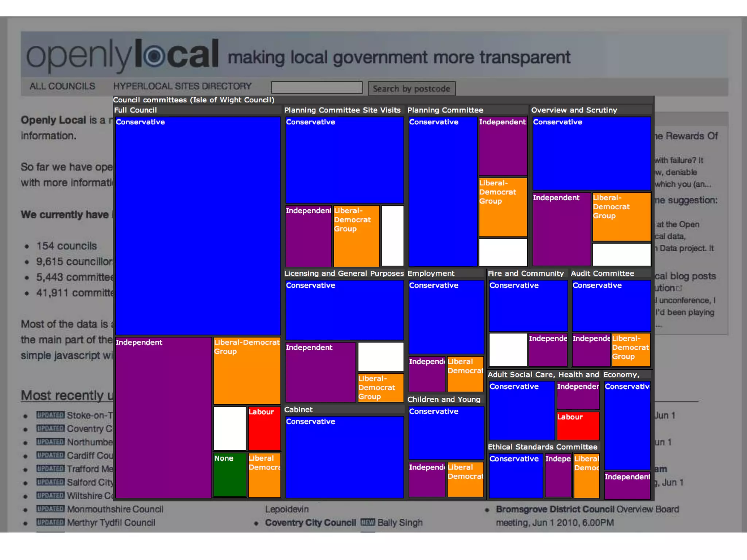Screen dimensions: 747x560
Task: Expand the Overview and Scrutiny header
Action: point(574,110)
